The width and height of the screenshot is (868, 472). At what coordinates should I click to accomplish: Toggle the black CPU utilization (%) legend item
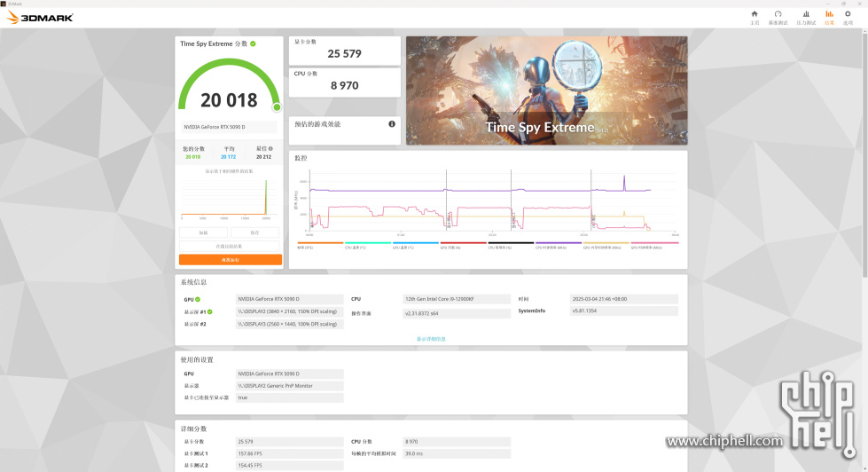tap(511, 245)
